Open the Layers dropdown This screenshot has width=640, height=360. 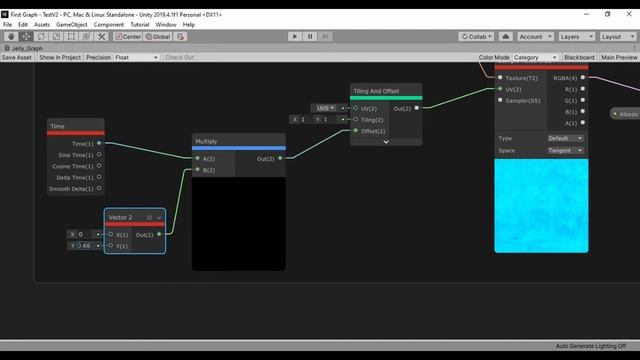tap(576, 37)
